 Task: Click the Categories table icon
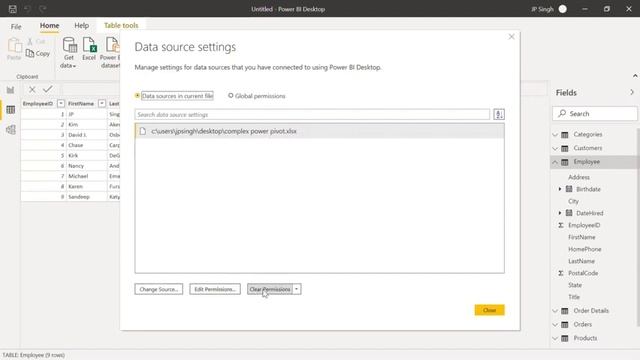click(564, 135)
